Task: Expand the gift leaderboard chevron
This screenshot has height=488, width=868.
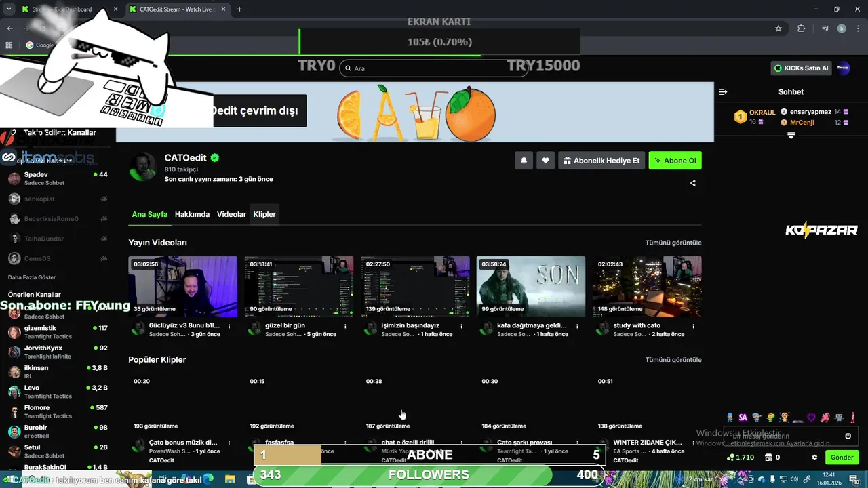Action: (791, 136)
